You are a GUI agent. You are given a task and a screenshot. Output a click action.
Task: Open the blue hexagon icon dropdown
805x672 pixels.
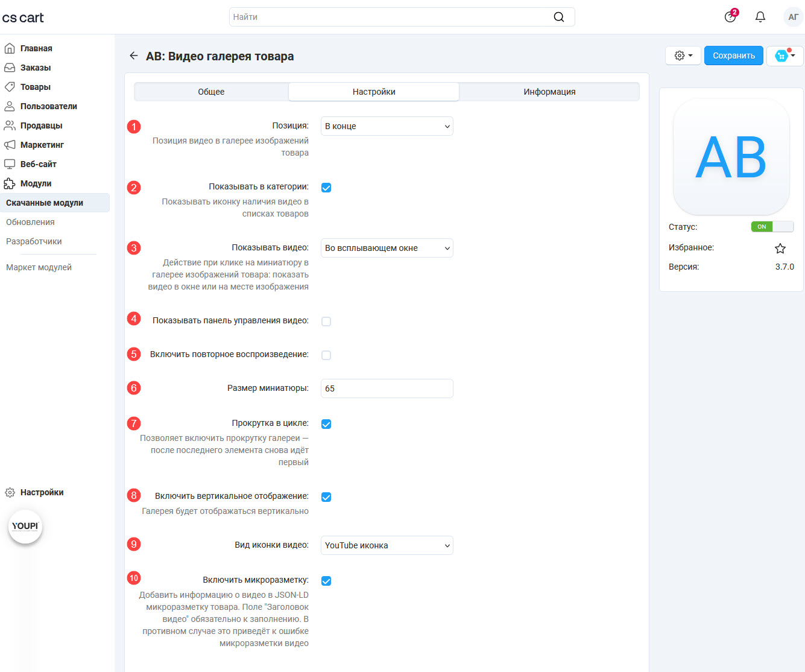784,55
